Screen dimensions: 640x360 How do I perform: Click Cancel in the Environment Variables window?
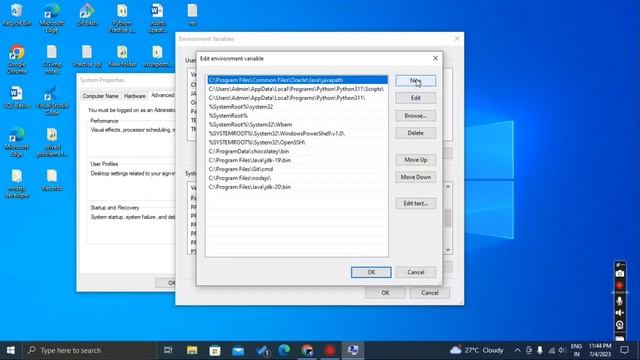(x=430, y=293)
